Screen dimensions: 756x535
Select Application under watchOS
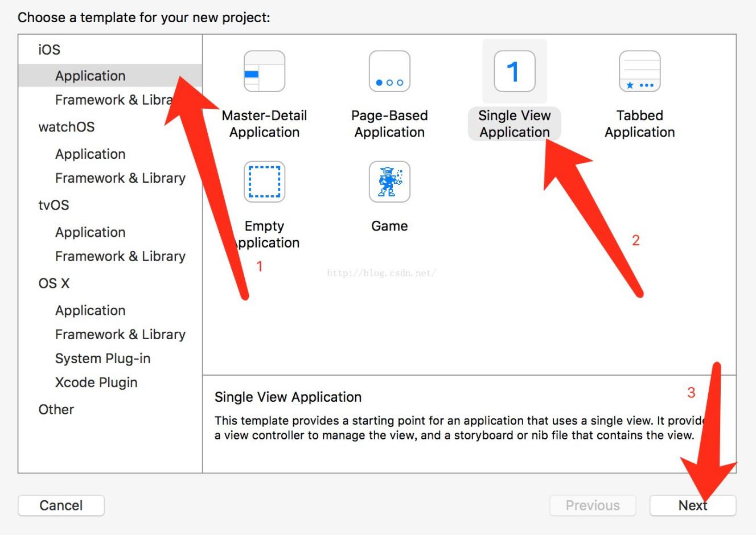(90, 154)
